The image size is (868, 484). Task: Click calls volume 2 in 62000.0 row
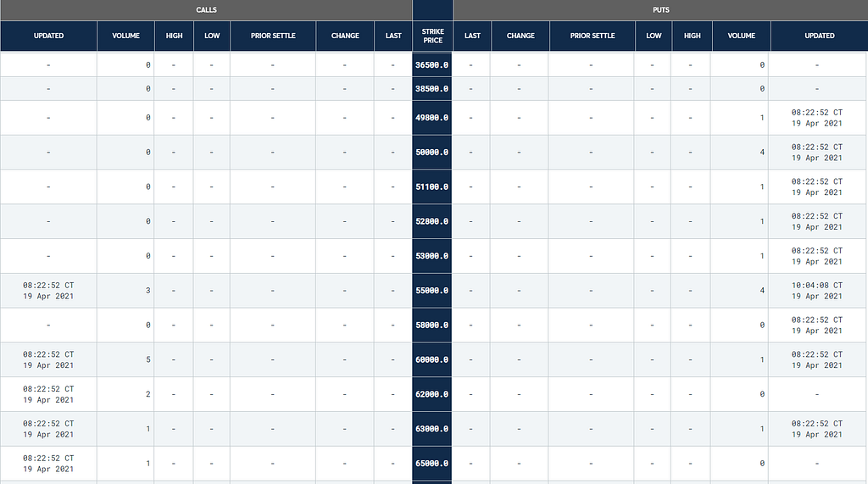pyautogui.click(x=147, y=394)
